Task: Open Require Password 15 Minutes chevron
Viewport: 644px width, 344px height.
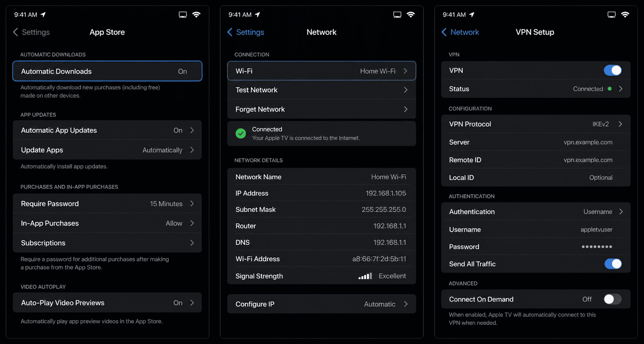Action: pyautogui.click(x=192, y=204)
